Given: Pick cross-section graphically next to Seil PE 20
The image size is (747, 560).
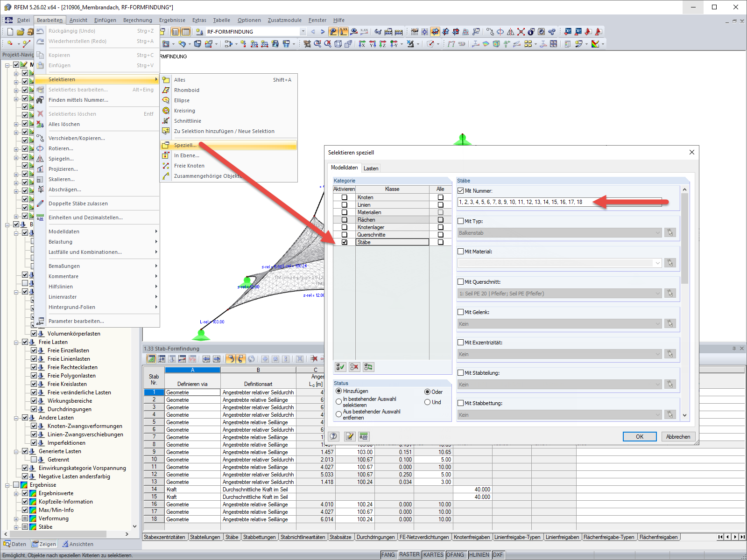Looking at the screenshot, I should tap(670, 293).
